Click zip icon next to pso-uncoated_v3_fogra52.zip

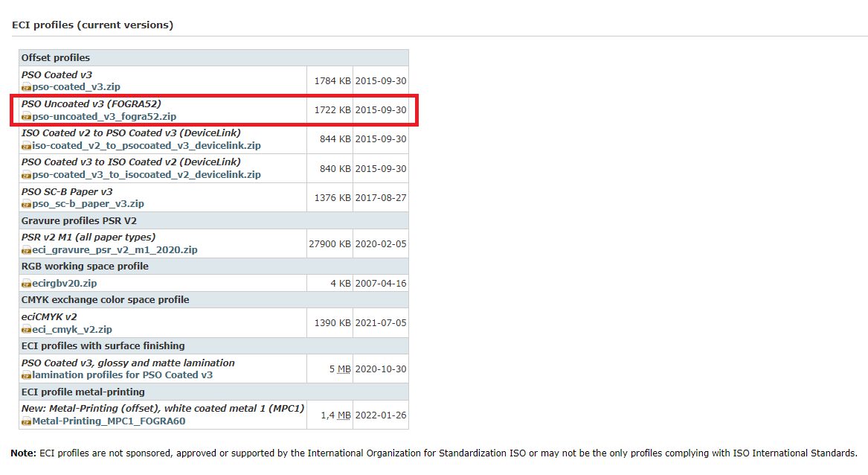pyautogui.click(x=26, y=117)
